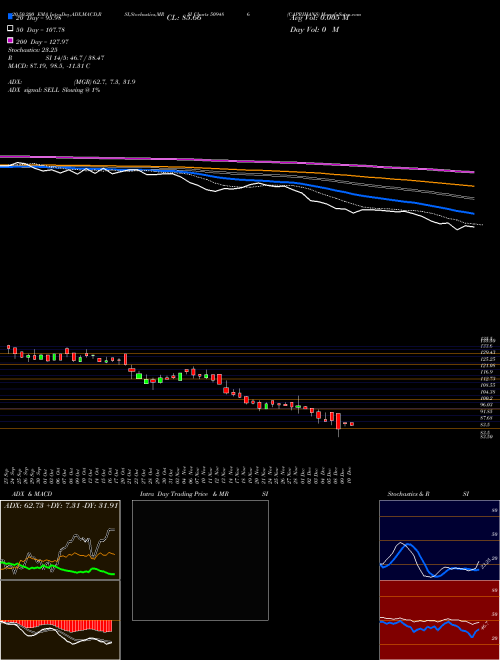
Task: Select the '50 Day - 107.78' legend text
Action: tap(40, 30)
